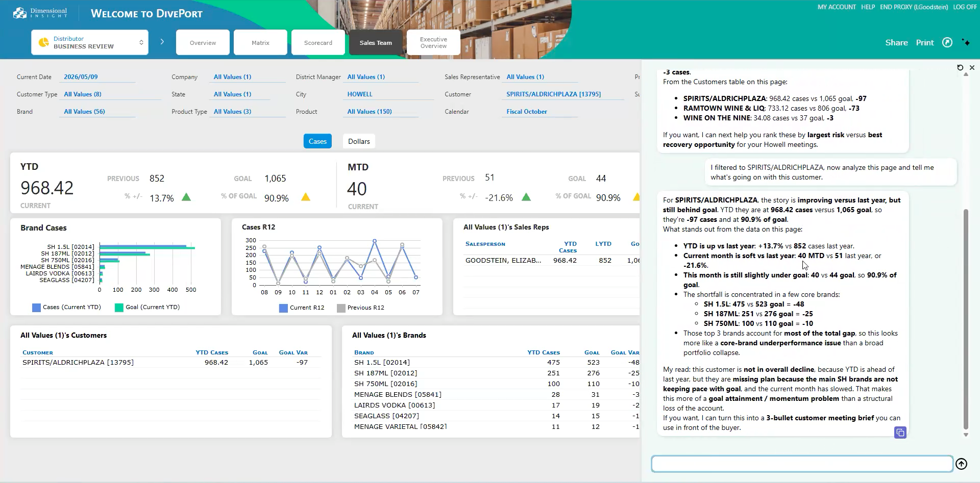Toggle the view to Cases
Screen dimensions: 980x483
317,141
